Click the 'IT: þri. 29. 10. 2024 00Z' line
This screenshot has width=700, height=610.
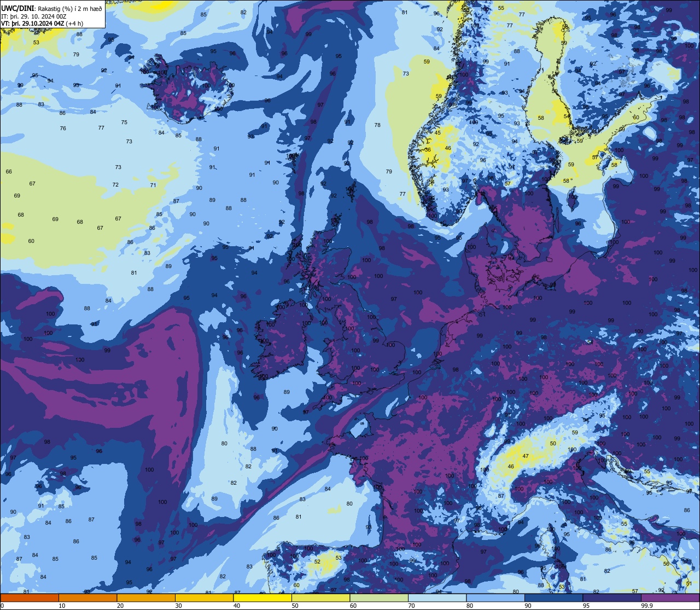pos(34,16)
